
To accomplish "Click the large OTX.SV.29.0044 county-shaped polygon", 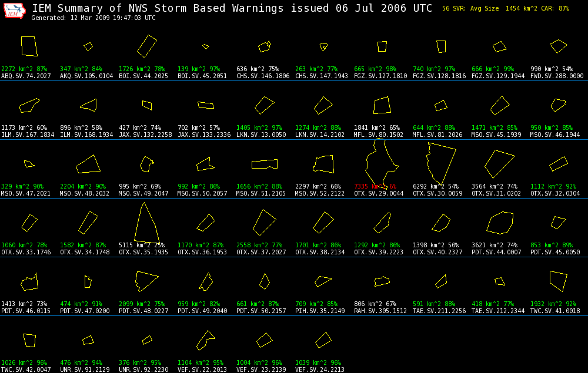I will click(x=382, y=164).
